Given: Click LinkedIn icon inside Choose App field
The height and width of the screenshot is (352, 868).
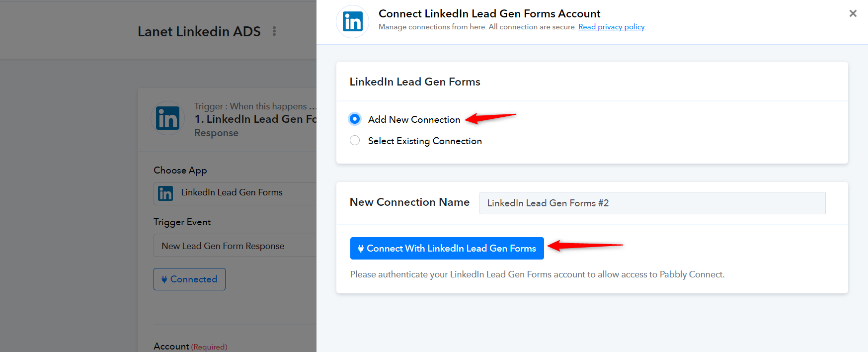Looking at the screenshot, I should click(x=165, y=193).
